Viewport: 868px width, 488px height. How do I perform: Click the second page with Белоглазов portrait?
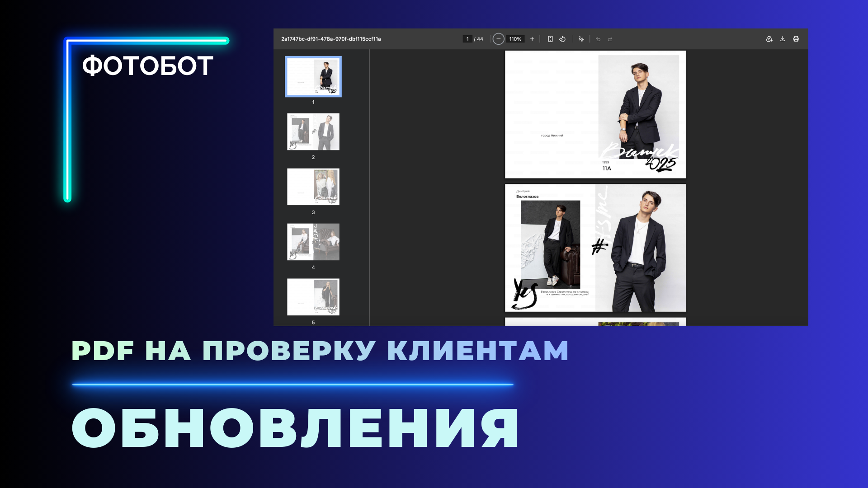pos(595,248)
